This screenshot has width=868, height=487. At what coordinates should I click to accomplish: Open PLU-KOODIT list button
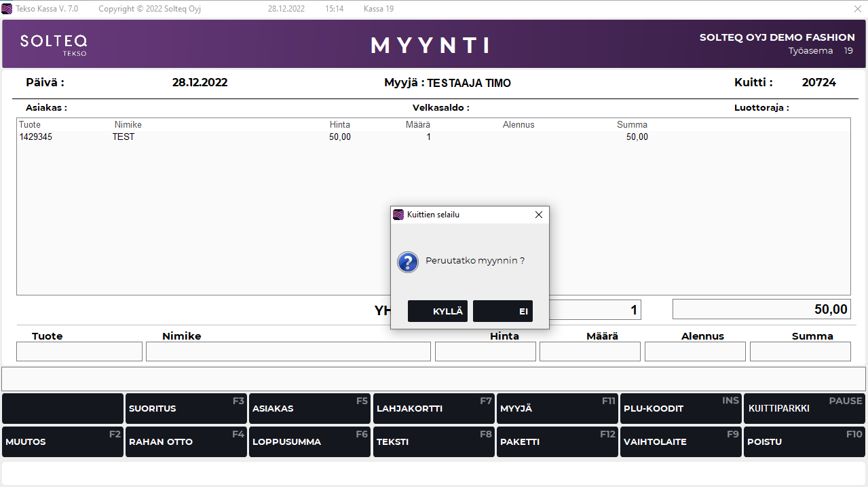click(681, 408)
